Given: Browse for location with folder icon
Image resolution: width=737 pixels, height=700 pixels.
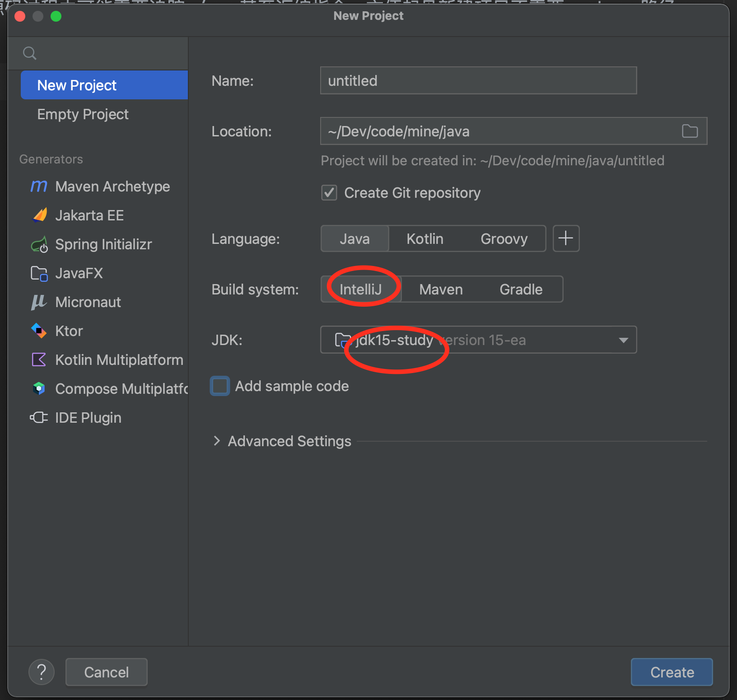Looking at the screenshot, I should (x=690, y=131).
